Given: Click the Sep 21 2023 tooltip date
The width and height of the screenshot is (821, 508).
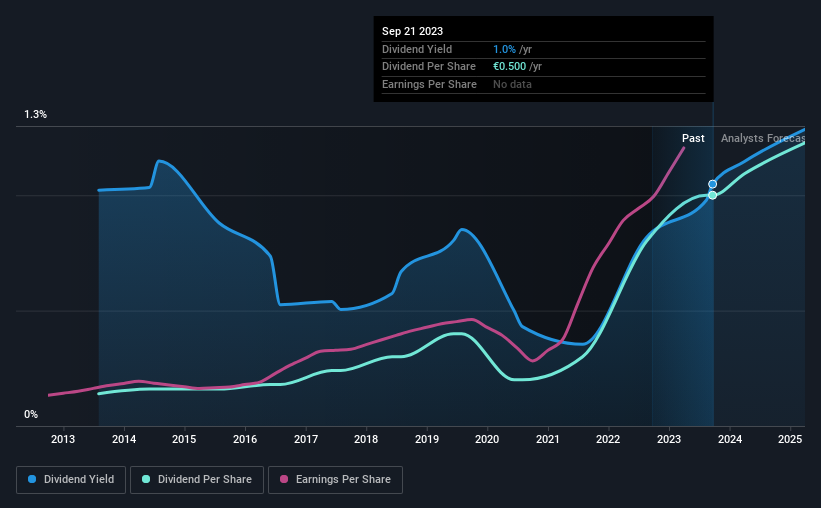Looking at the screenshot, I should pos(413,31).
